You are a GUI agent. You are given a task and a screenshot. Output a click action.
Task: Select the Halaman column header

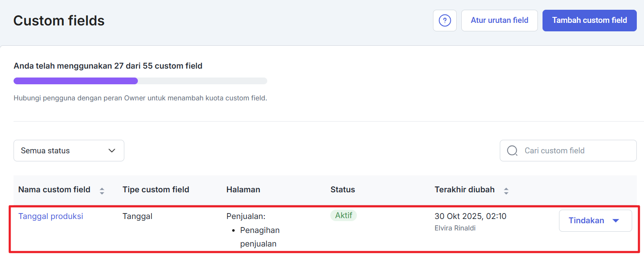pyautogui.click(x=243, y=190)
